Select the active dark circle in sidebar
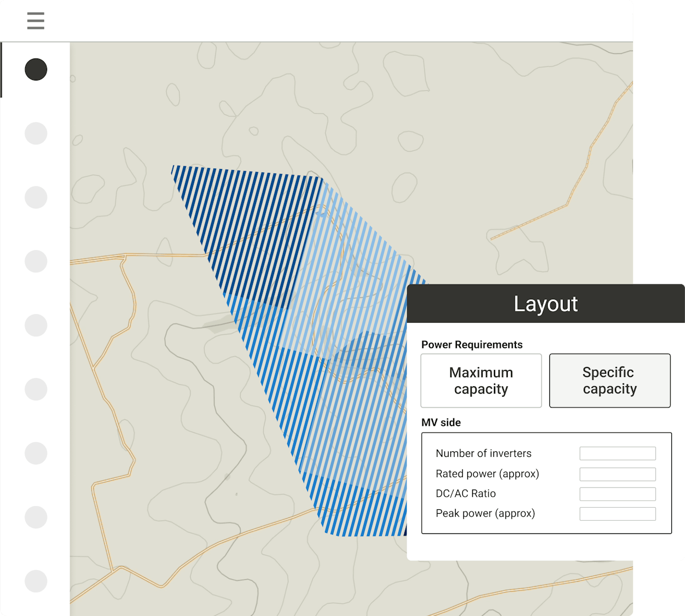Image resolution: width=685 pixels, height=616 pixels. pyautogui.click(x=36, y=69)
